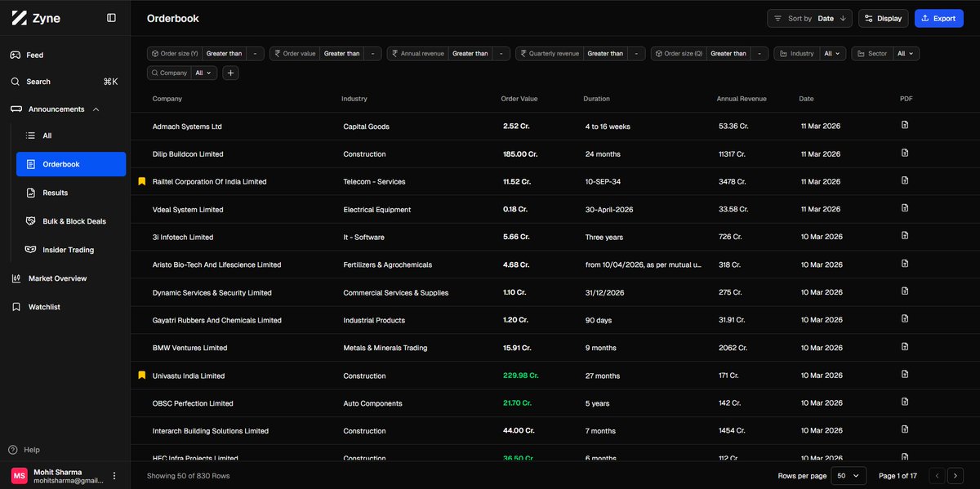Click the Export button
This screenshot has width=980, height=489.
938,18
